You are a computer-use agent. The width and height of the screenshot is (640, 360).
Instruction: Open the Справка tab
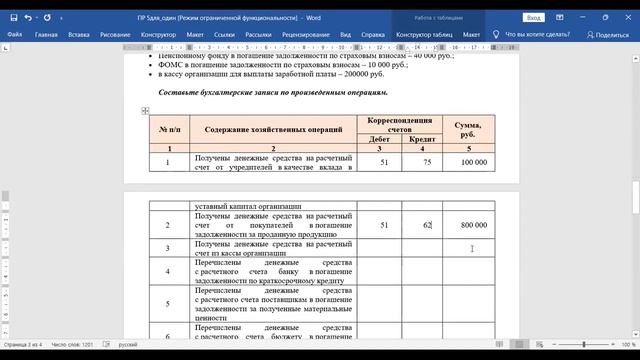[373, 35]
